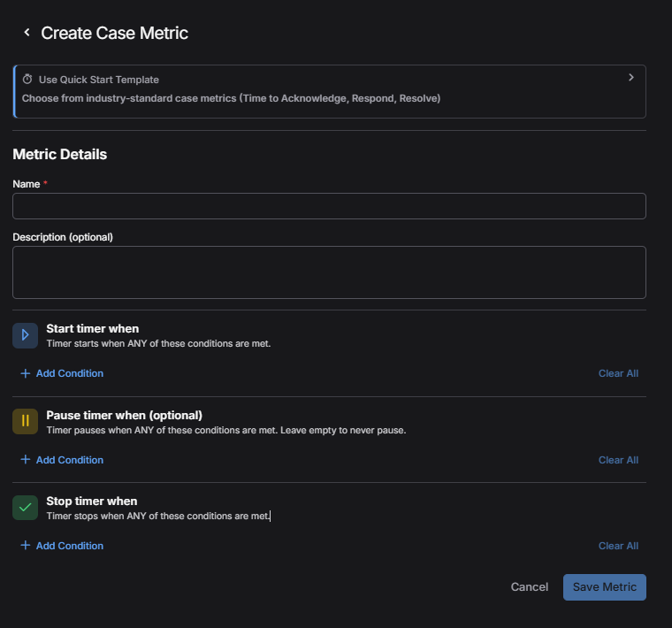Focus the Name input field

coord(329,206)
